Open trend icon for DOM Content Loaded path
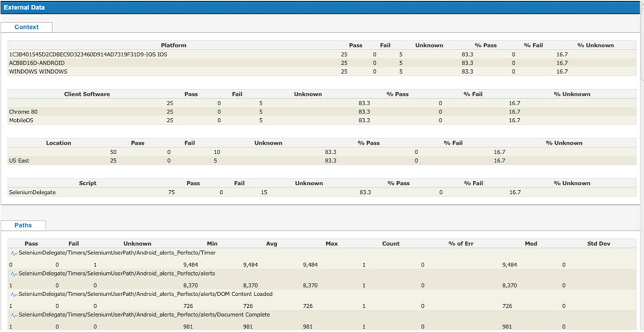644x332 pixels. [14, 294]
